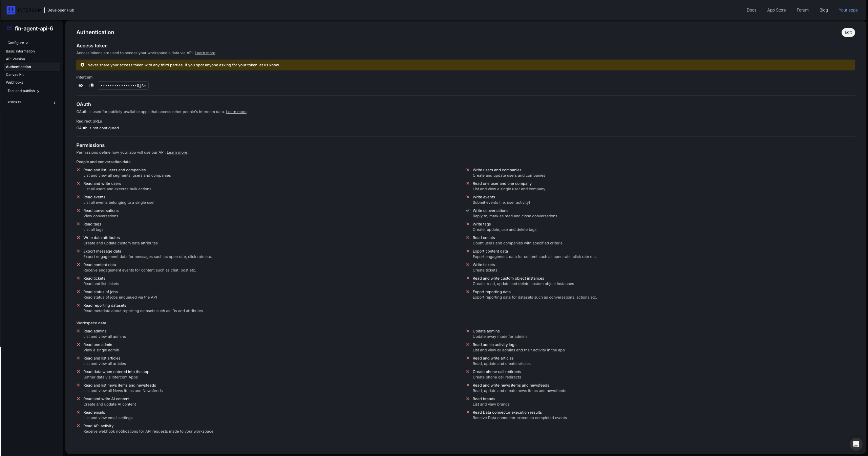Click the Intercom logo icon
868x456 pixels.
[x=11, y=10]
